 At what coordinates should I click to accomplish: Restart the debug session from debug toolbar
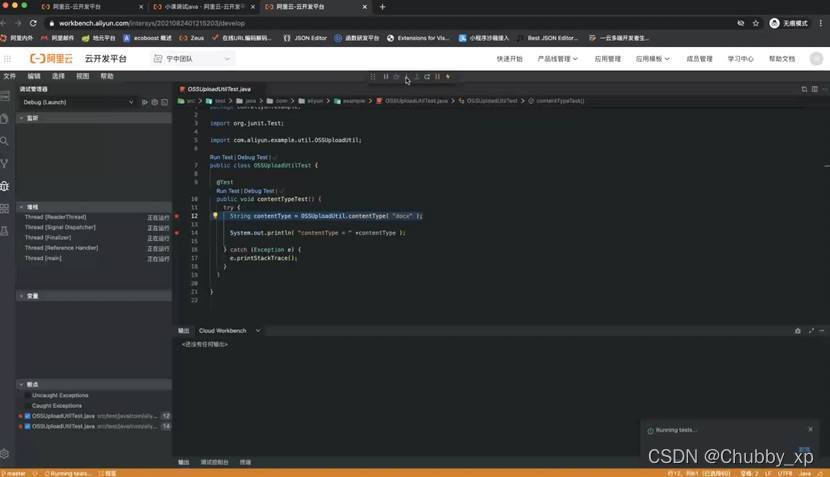(427, 77)
